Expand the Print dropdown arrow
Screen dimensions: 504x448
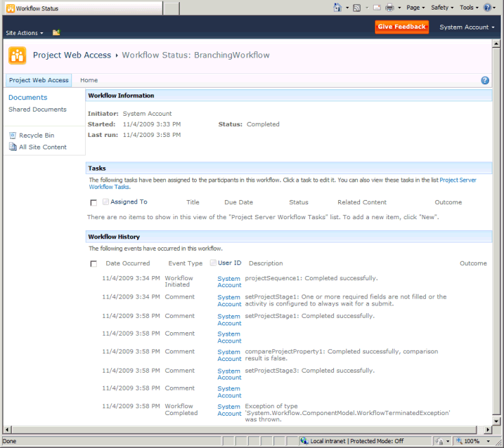(x=399, y=8)
